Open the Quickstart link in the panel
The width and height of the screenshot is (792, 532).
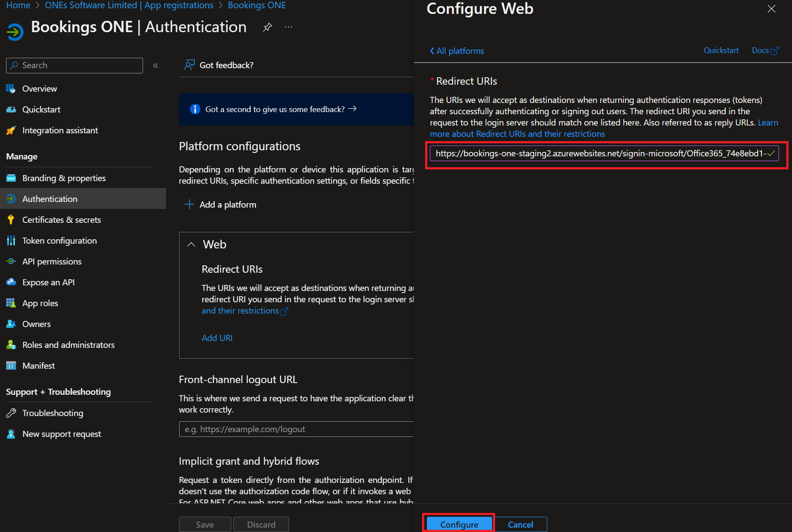tap(721, 50)
